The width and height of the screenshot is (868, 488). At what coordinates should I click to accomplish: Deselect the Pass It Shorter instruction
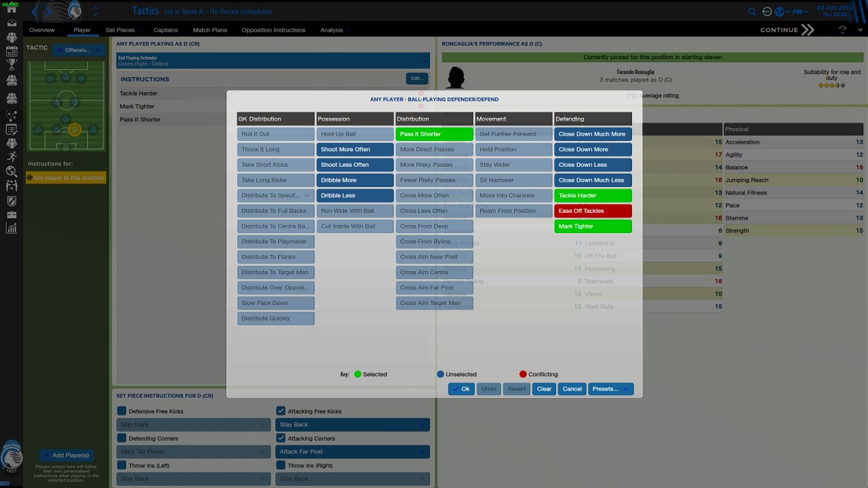[434, 134]
